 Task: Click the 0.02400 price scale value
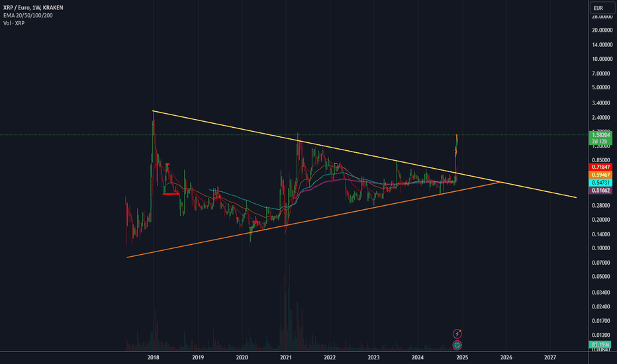(x=602, y=306)
